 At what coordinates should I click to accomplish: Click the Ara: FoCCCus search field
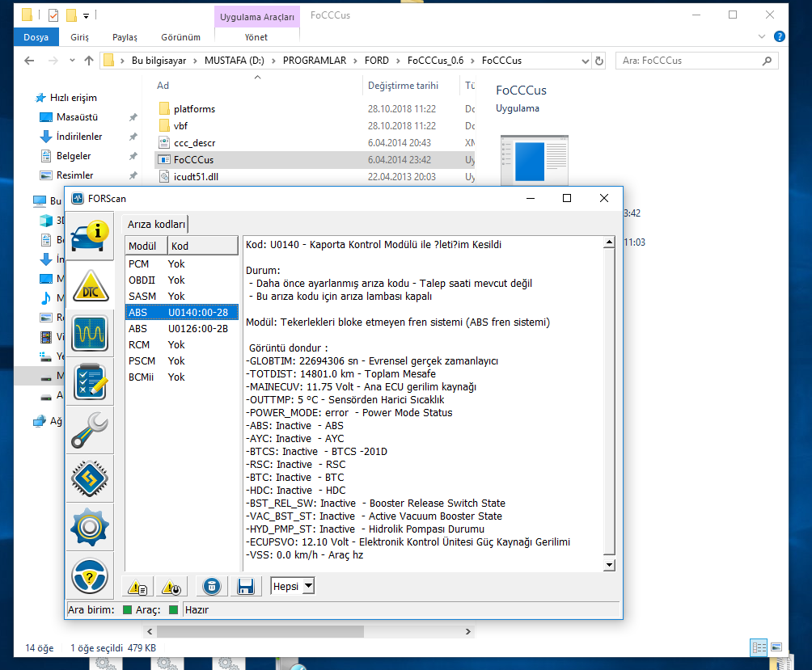point(696,61)
